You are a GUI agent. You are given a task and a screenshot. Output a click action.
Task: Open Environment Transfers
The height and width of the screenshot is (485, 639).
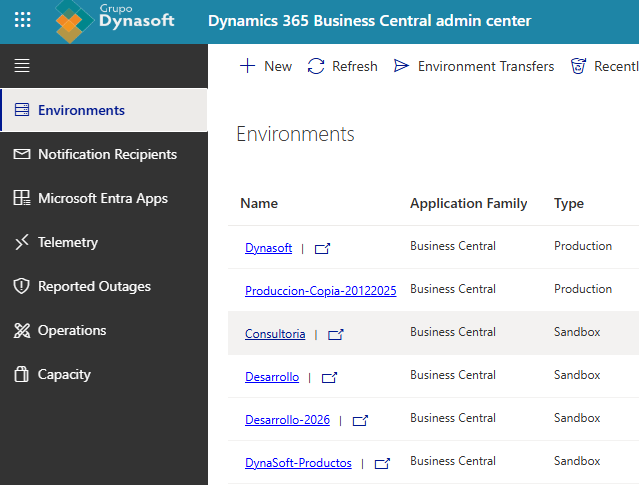474,66
